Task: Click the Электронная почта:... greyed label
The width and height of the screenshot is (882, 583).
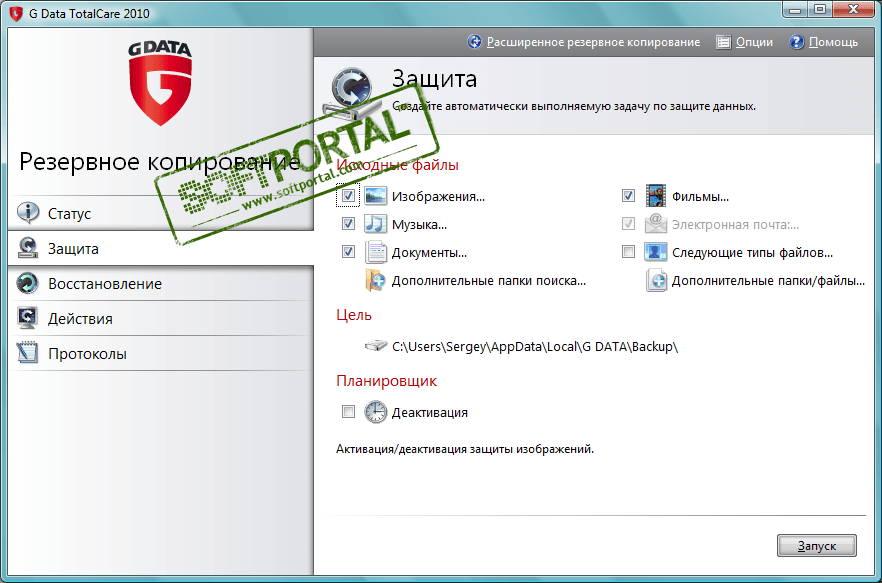Action: (x=735, y=225)
